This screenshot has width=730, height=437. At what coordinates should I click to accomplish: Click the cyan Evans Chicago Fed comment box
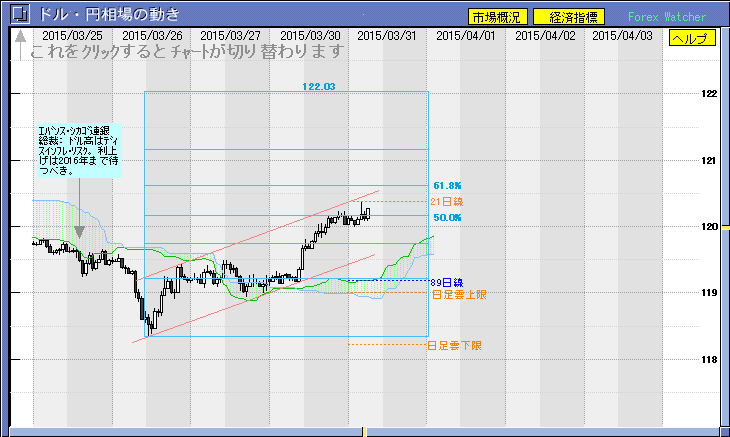coord(79,150)
